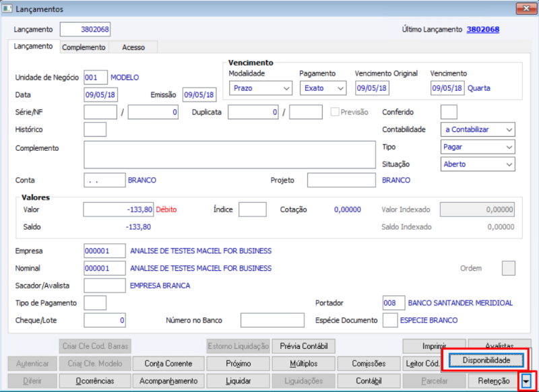The width and height of the screenshot is (539, 392).
Task: Expand the Tipo dropdown showing Pagar
Action: tap(478, 147)
